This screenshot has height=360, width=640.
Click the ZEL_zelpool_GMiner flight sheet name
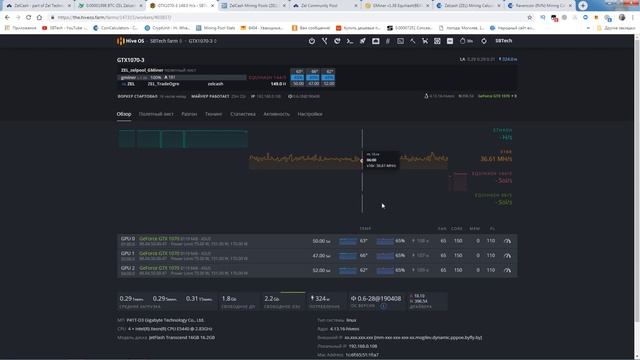(142, 70)
